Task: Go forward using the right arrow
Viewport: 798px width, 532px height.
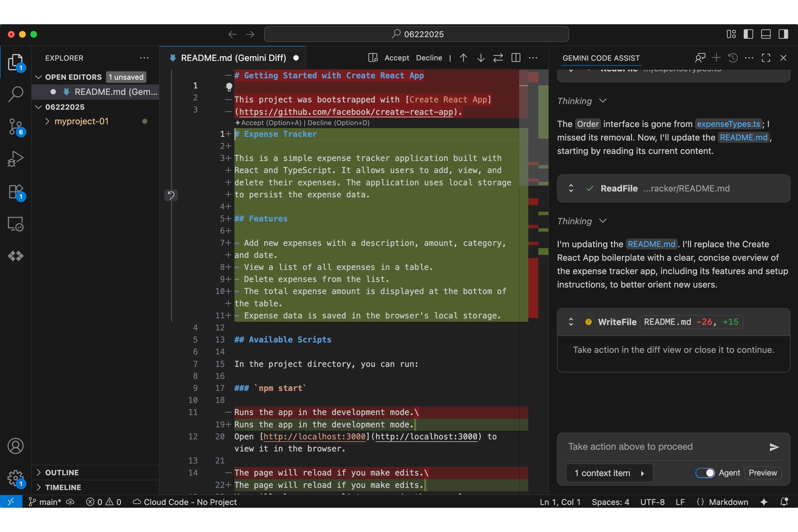Action: click(x=250, y=34)
